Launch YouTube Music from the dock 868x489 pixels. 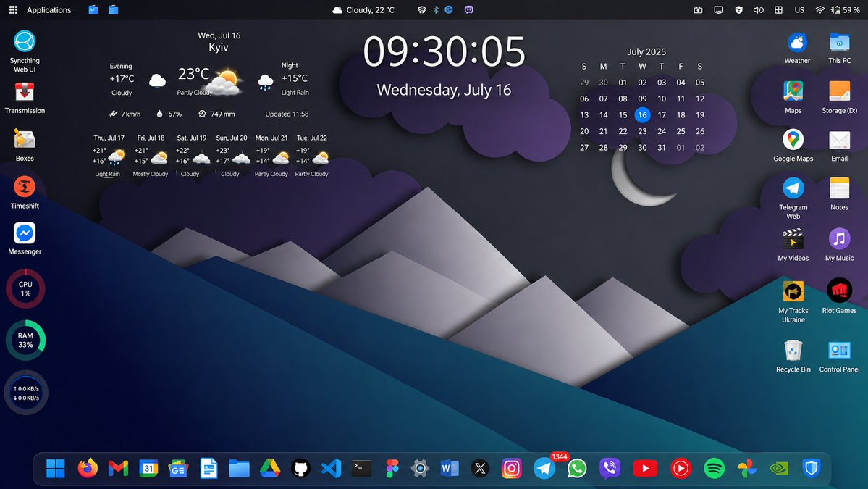[x=681, y=469]
